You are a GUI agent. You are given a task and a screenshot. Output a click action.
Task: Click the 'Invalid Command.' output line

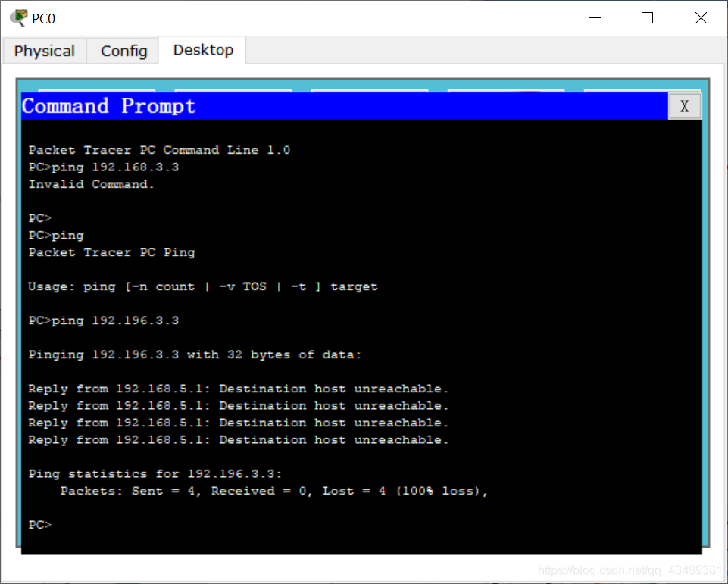coord(91,184)
